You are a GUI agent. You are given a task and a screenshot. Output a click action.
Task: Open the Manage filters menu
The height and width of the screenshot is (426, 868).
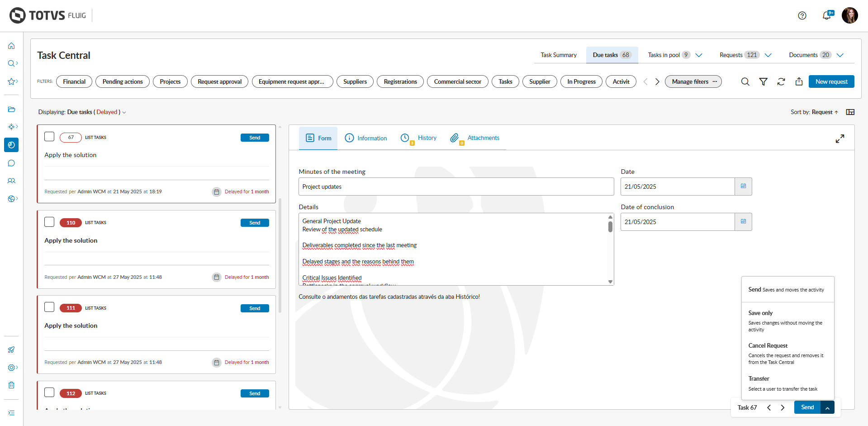[693, 81]
